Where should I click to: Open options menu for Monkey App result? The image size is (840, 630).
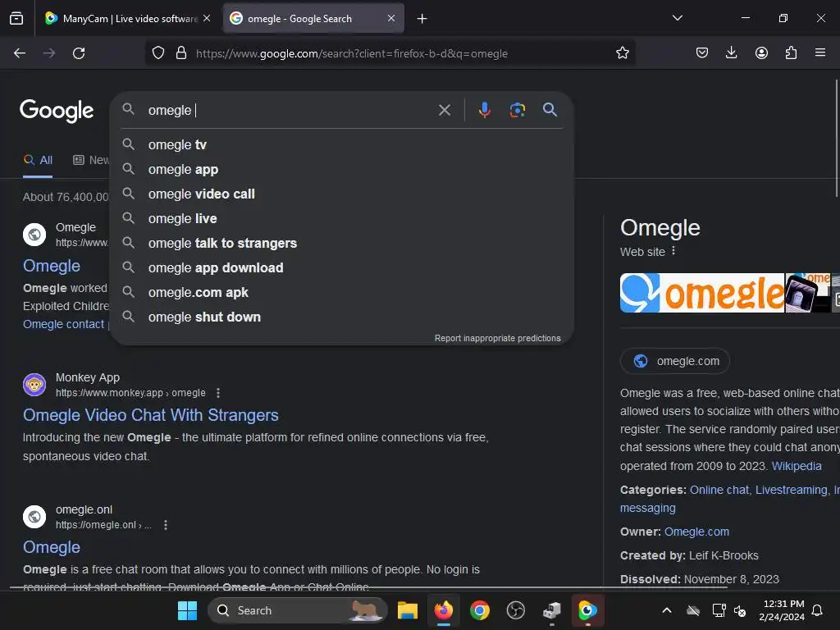point(218,393)
